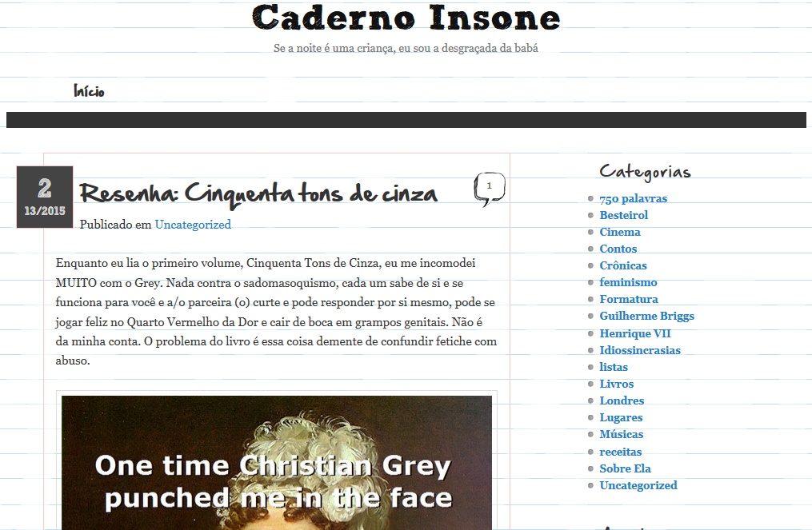Open the Sobre Ela category
This screenshot has height=530, width=812.
tap(625, 468)
